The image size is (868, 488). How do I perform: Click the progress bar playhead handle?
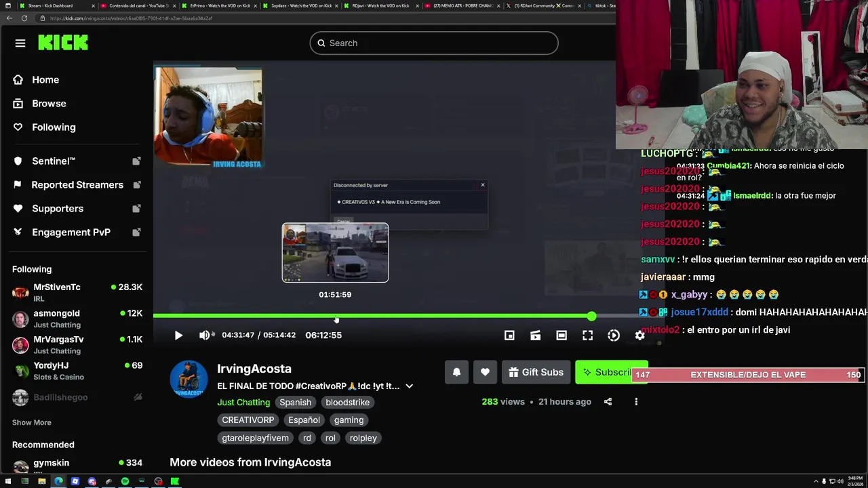(592, 316)
